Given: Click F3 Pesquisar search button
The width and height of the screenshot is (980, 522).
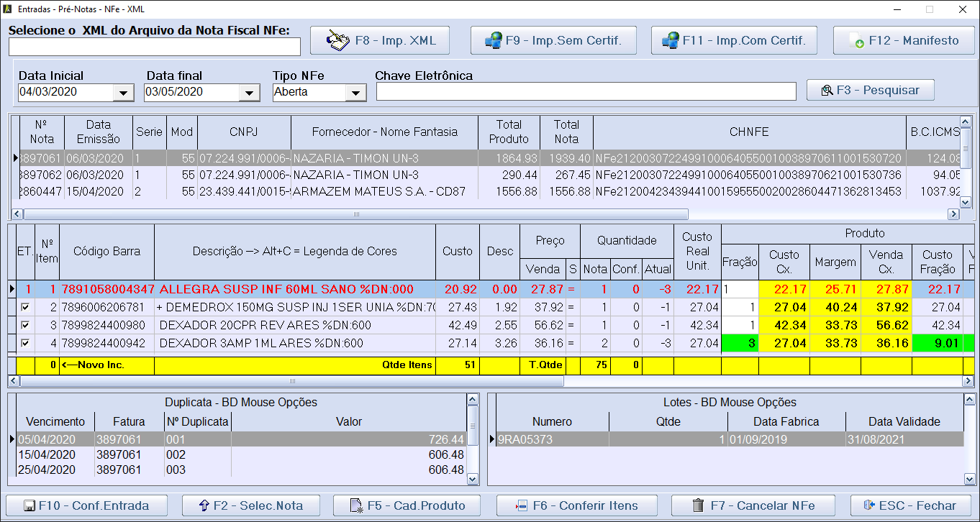Looking at the screenshot, I should click(871, 90).
